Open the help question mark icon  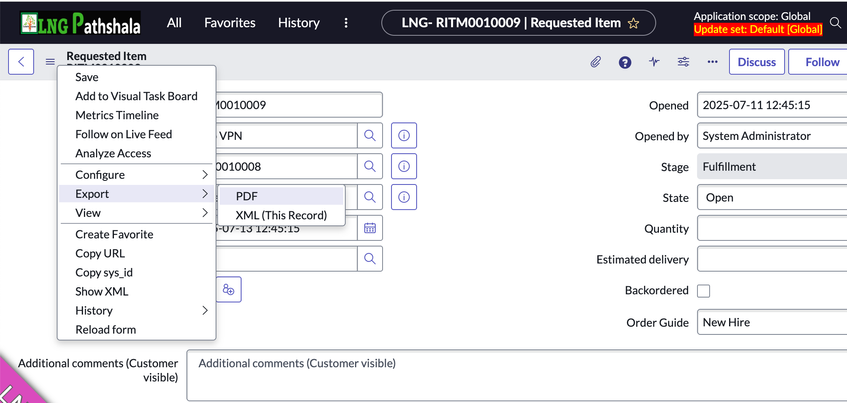(625, 62)
